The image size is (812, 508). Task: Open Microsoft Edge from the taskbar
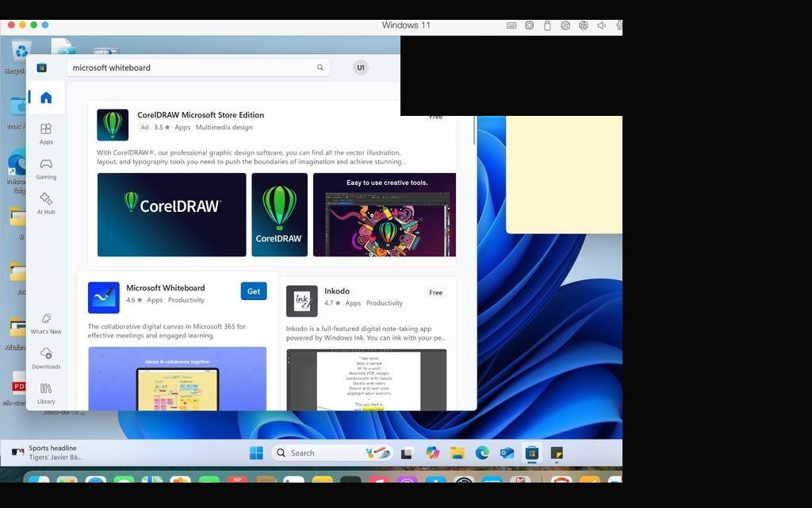coord(482,453)
